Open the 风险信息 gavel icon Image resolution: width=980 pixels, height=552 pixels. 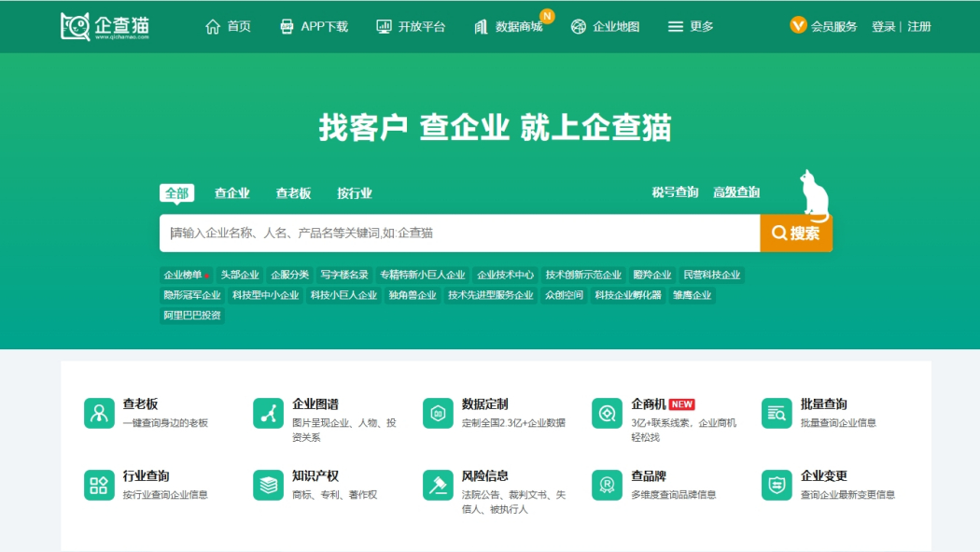pyautogui.click(x=438, y=485)
